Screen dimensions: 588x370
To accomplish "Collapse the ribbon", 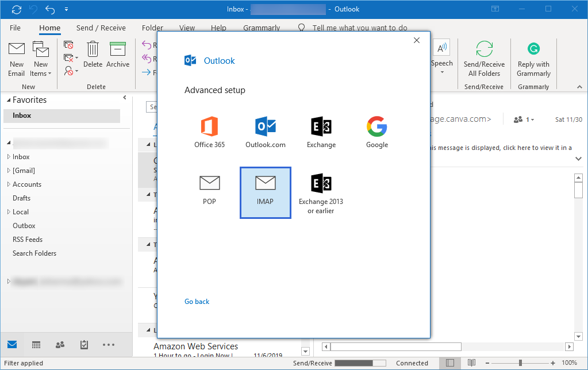I will click(579, 87).
